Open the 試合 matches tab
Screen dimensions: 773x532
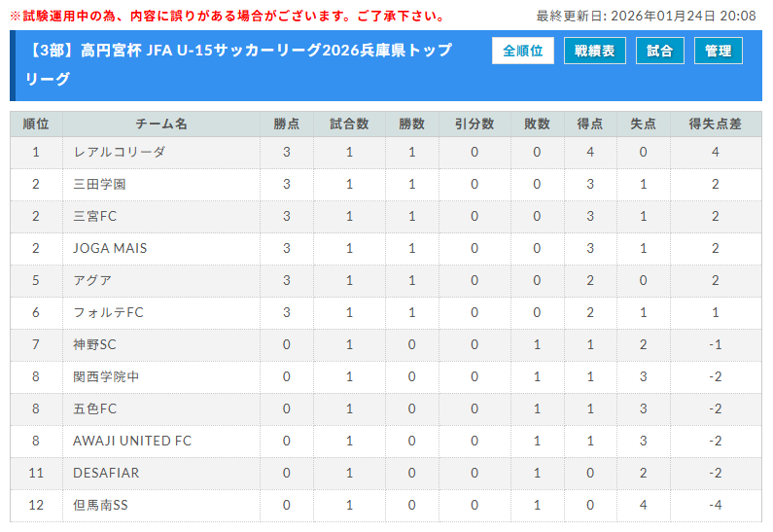click(659, 51)
